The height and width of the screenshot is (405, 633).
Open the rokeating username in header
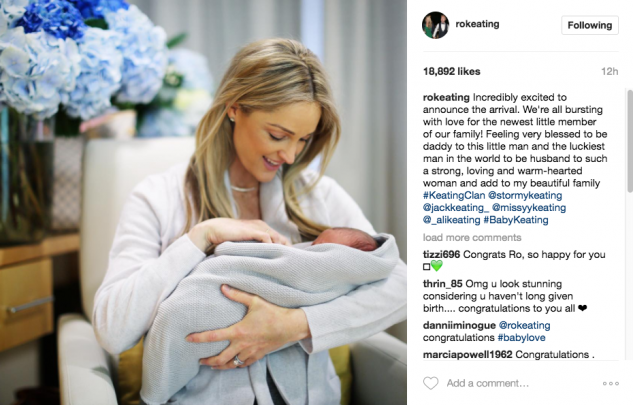tap(477, 24)
